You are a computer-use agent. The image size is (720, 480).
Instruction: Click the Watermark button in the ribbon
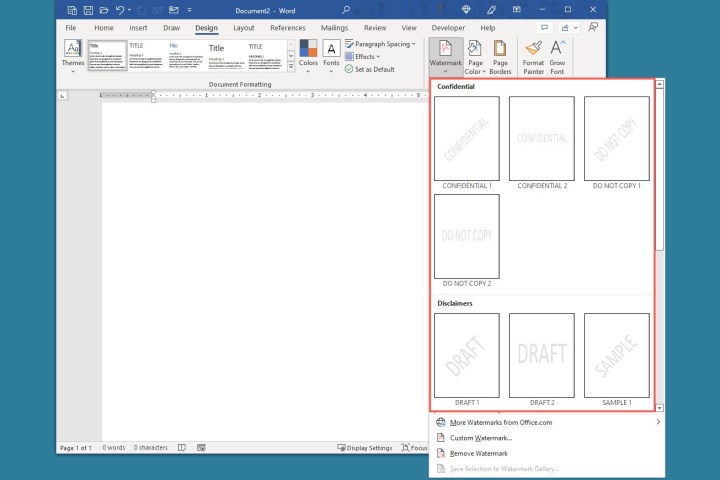click(444, 56)
